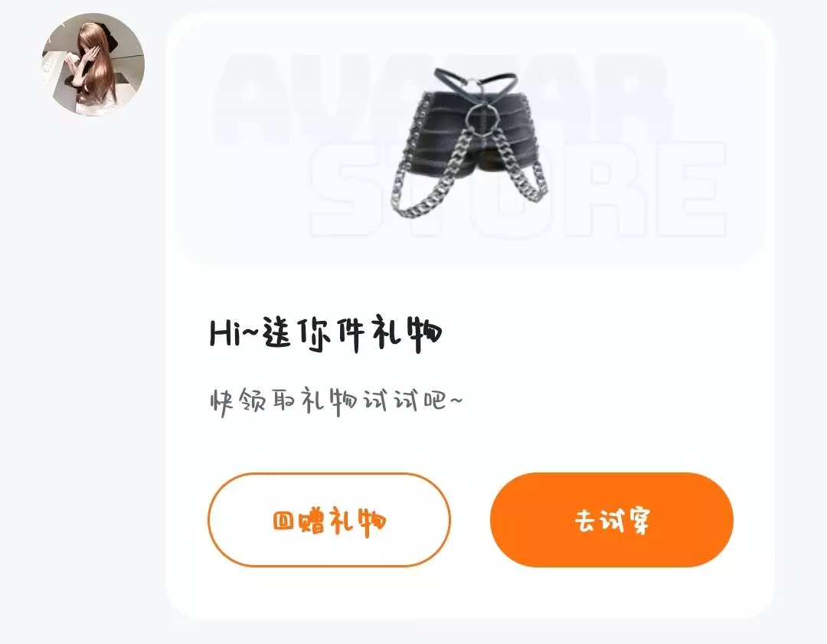Tap the black chained shorts gift image
This screenshot has width=827, height=644.
[x=468, y=143]
